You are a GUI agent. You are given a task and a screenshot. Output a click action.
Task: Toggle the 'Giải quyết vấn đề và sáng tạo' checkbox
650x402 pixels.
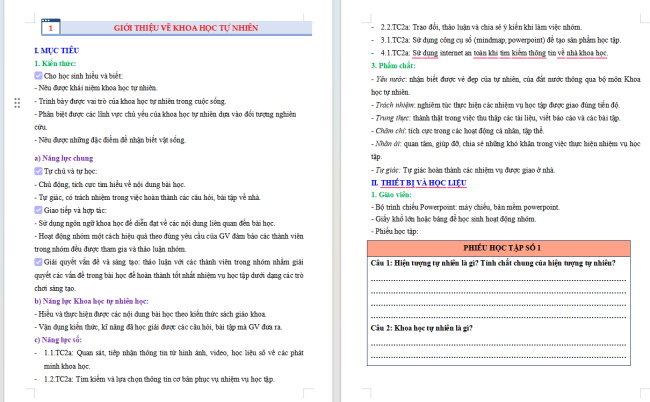coord(38,262)
